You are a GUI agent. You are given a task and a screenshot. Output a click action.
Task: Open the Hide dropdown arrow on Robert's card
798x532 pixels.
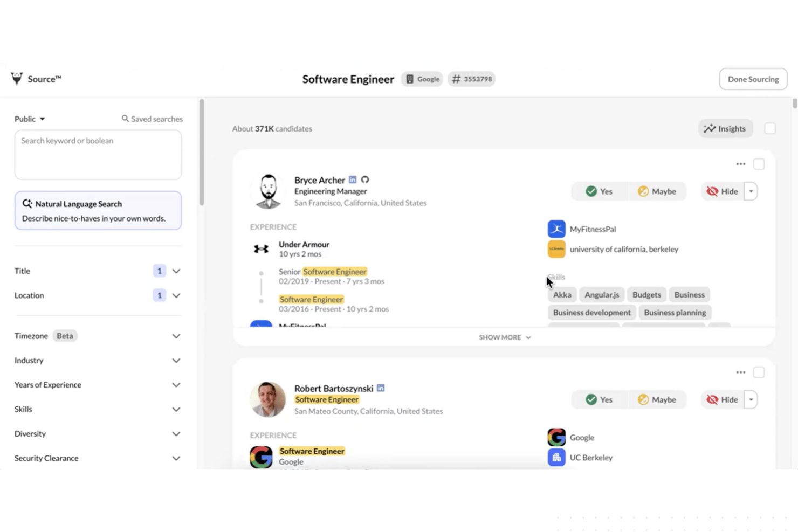click(751, 399)
